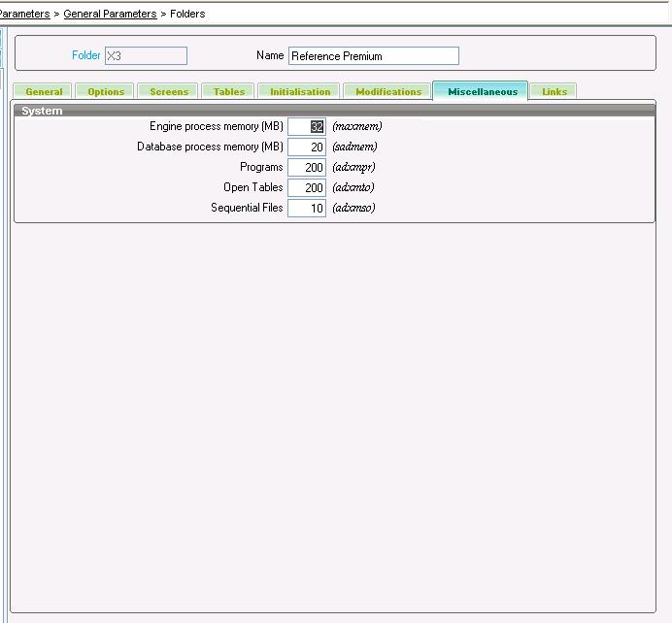Click the Folders breadcrumb text
The image size is (672, 623).
187,14
